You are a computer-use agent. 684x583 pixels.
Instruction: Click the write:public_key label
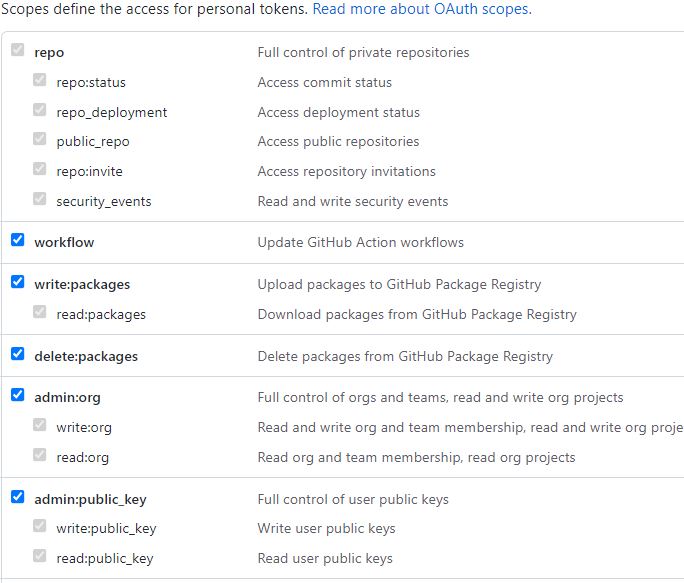[x=106, y=528]
